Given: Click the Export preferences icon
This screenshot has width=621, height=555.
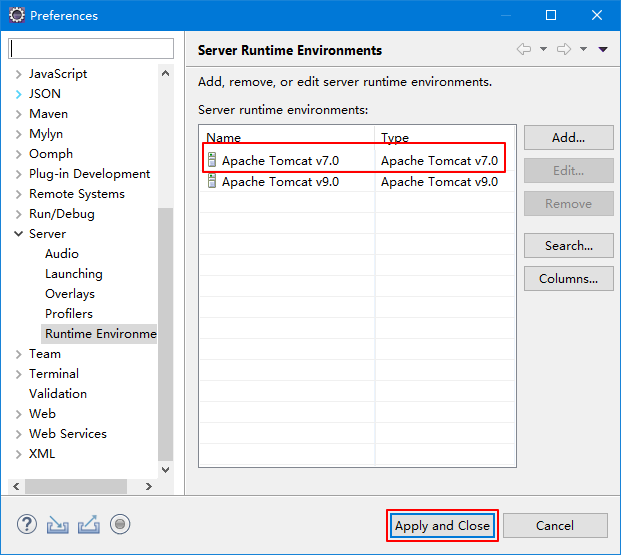Looking at the screenshot, I should [89, 524].
